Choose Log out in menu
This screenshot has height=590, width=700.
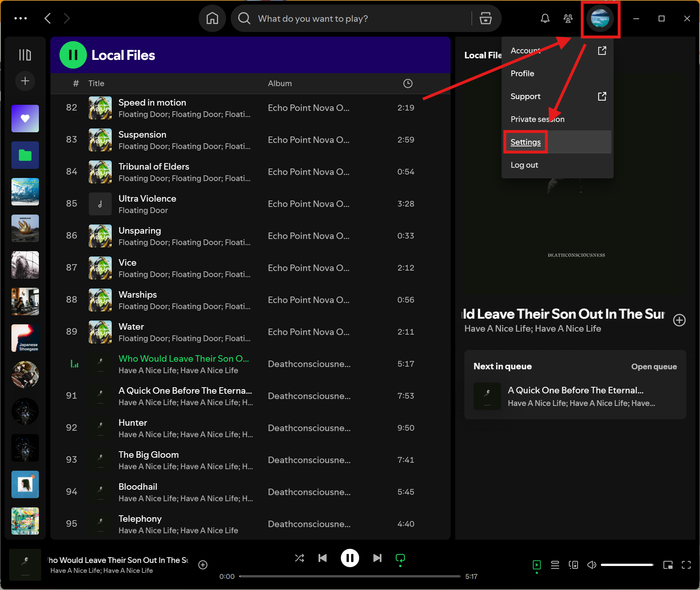click(x=557, y=165)
